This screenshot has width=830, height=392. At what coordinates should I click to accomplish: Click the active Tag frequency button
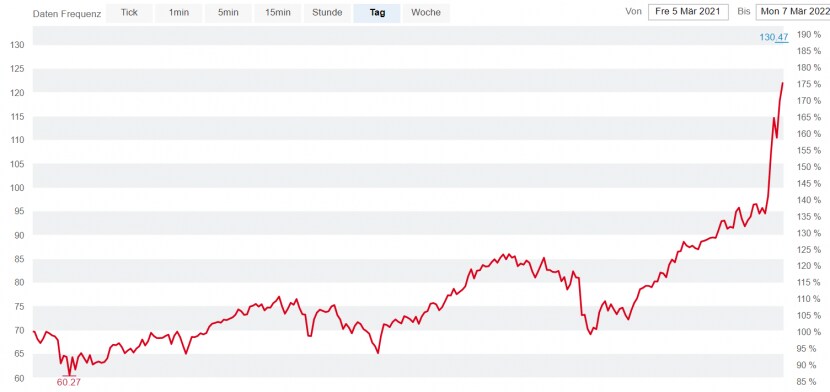377,13
